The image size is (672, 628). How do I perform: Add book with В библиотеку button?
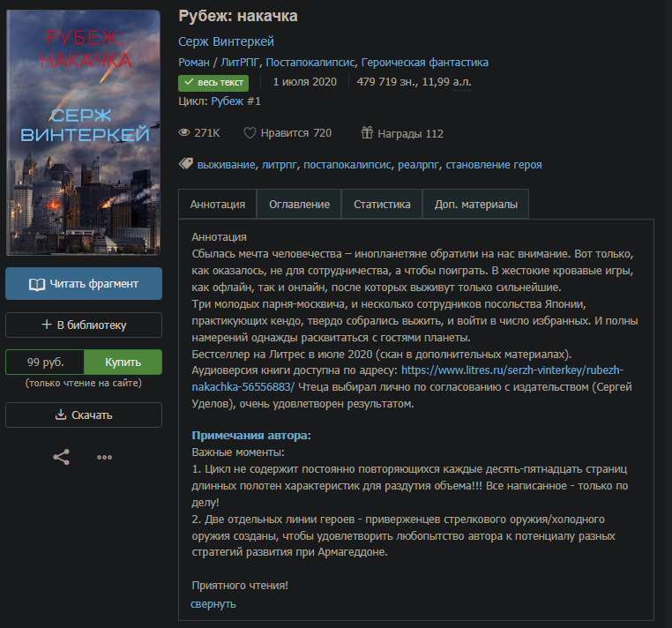(84, 325)
